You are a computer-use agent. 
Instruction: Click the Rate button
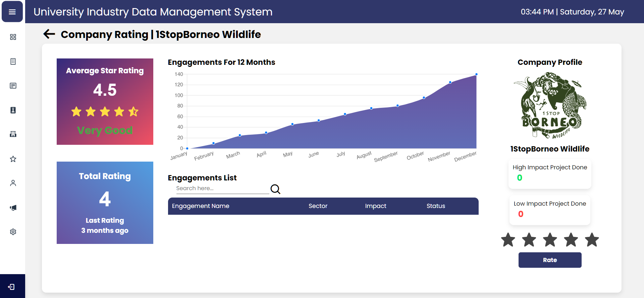550,260
